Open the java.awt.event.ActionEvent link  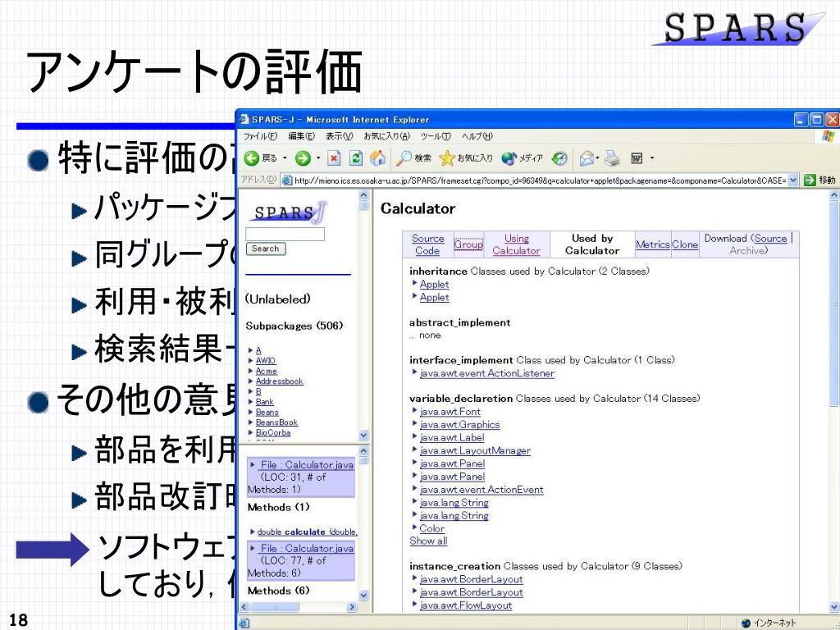(482, 490)
